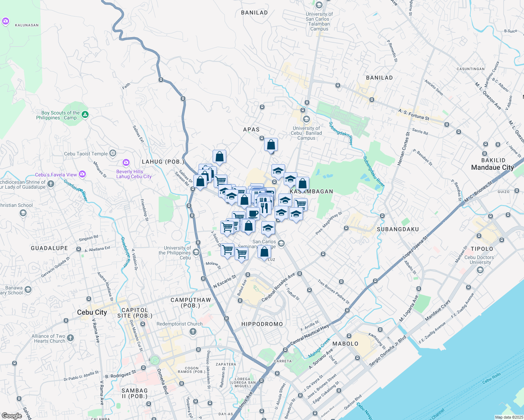Click the Mandaue City label
The height and width of the screenshot is (420, 524).
point(492,167)
